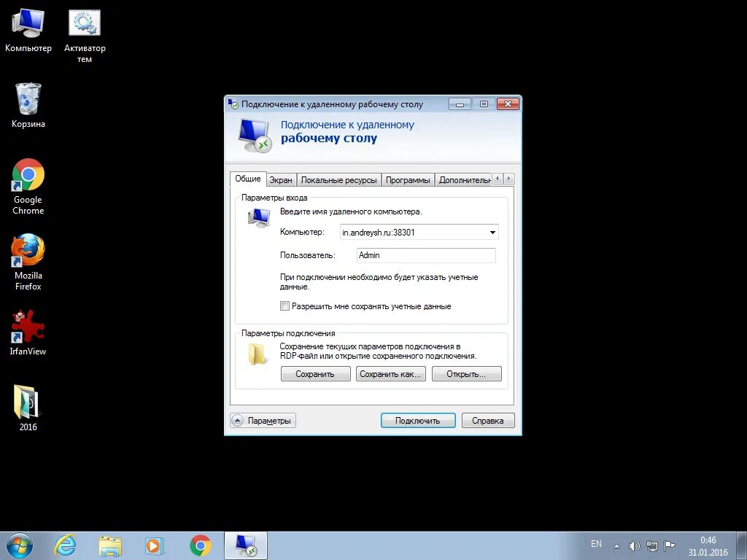747x560 pixels.
Task: Open the Программы tab
Action: click(x=408, y=180)
